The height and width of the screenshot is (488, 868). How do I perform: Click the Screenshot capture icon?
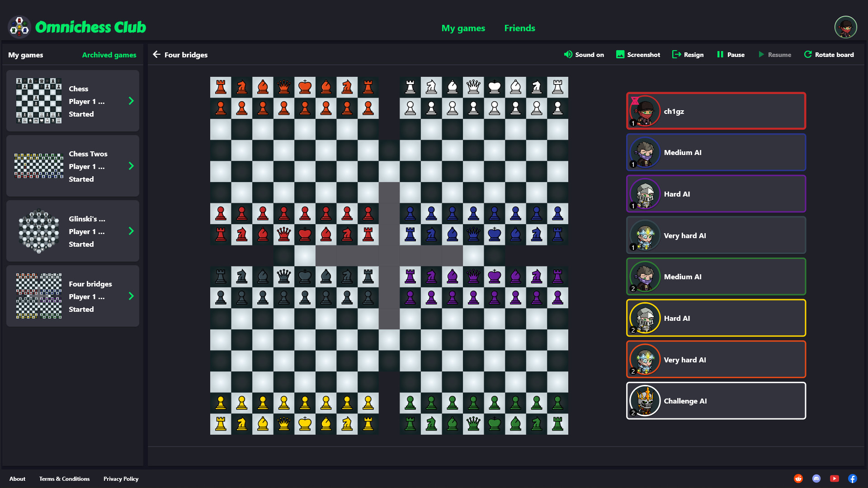[x=620, y=55]
